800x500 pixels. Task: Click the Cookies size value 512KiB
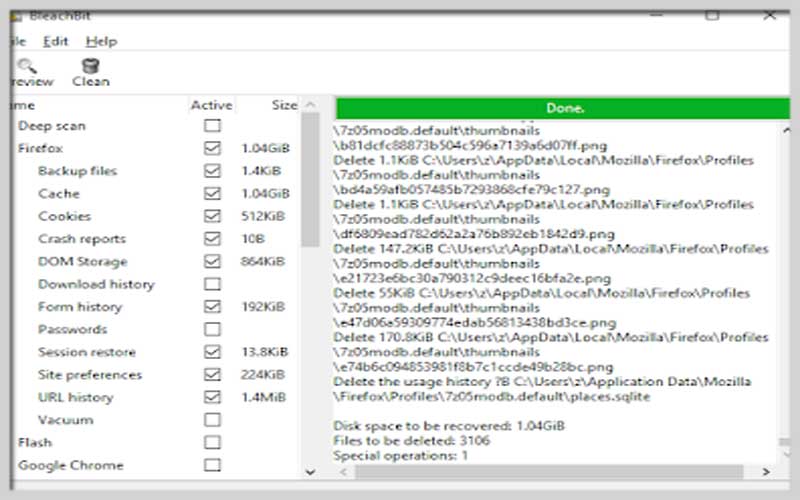click(x=263, y=216)
